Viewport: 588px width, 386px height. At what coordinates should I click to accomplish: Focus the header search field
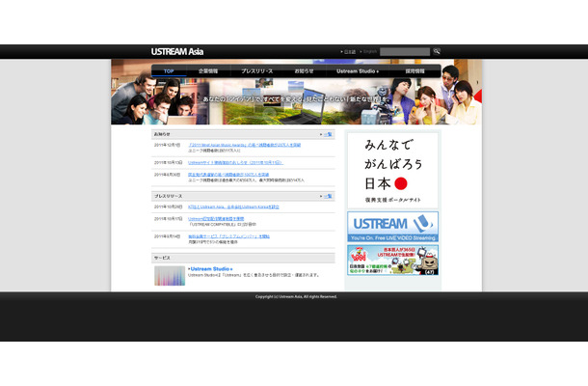(405, 52)
